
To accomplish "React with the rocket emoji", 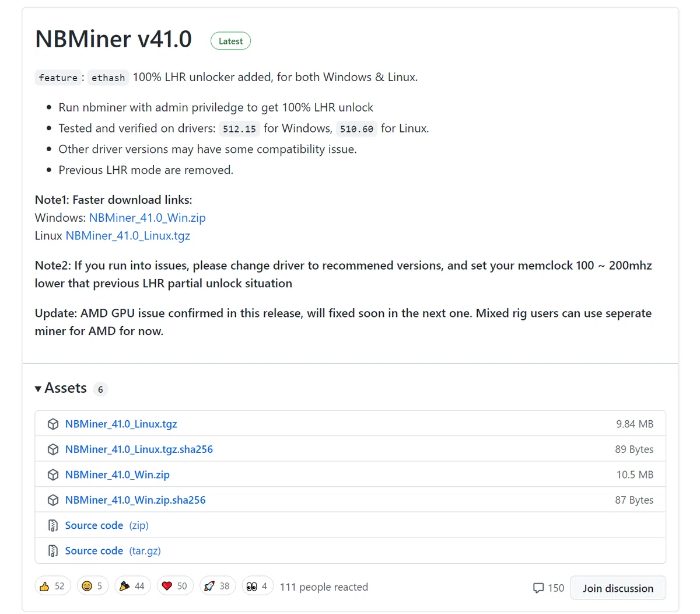I will (x=218, y=586).
